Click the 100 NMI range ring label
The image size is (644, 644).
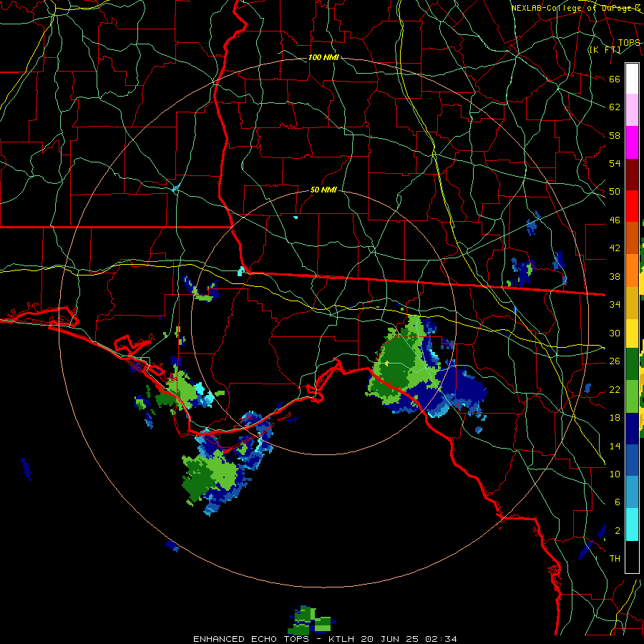click(x=323, y=57)
